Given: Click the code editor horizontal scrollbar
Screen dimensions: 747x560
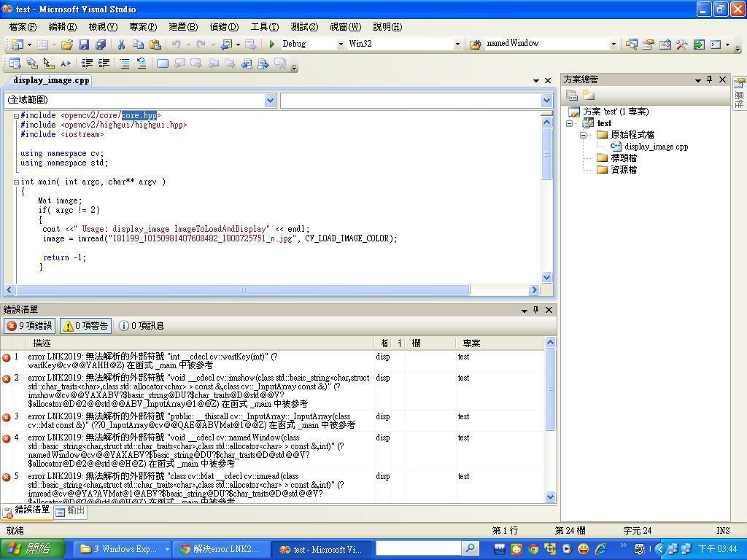Looking at the screenshot, I should pyautogui.click(x=242, y=289).
